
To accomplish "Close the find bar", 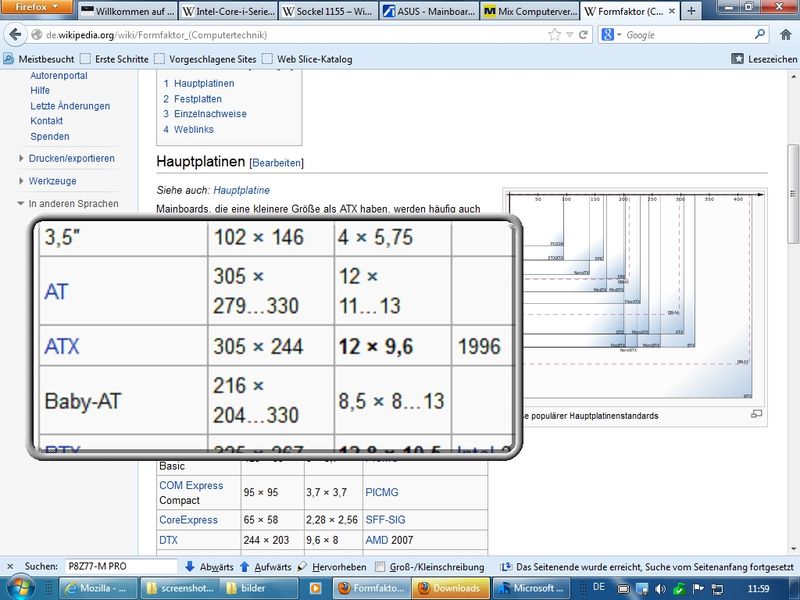I will point(9,566).
